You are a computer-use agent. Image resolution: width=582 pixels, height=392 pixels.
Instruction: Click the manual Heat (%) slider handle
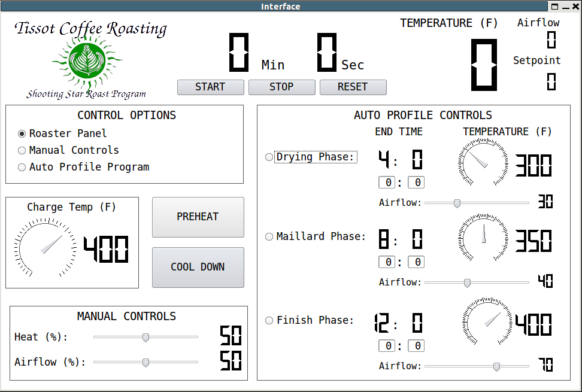145,338
